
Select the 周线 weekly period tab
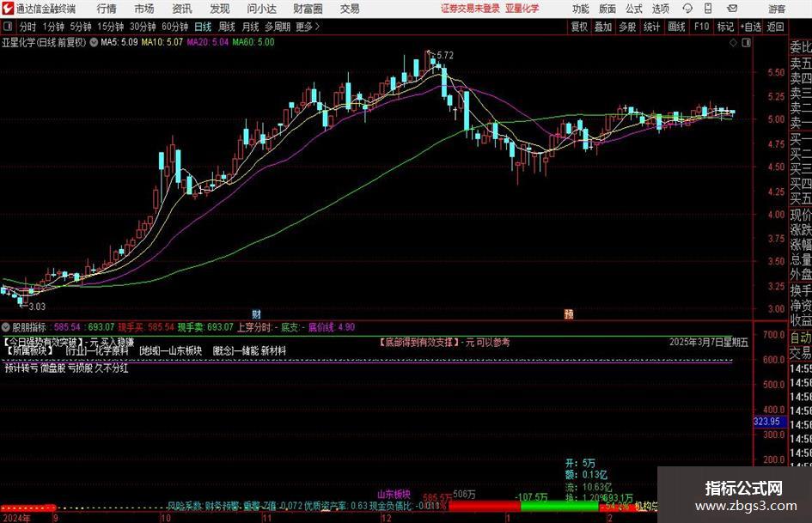(x=227, y=27)
